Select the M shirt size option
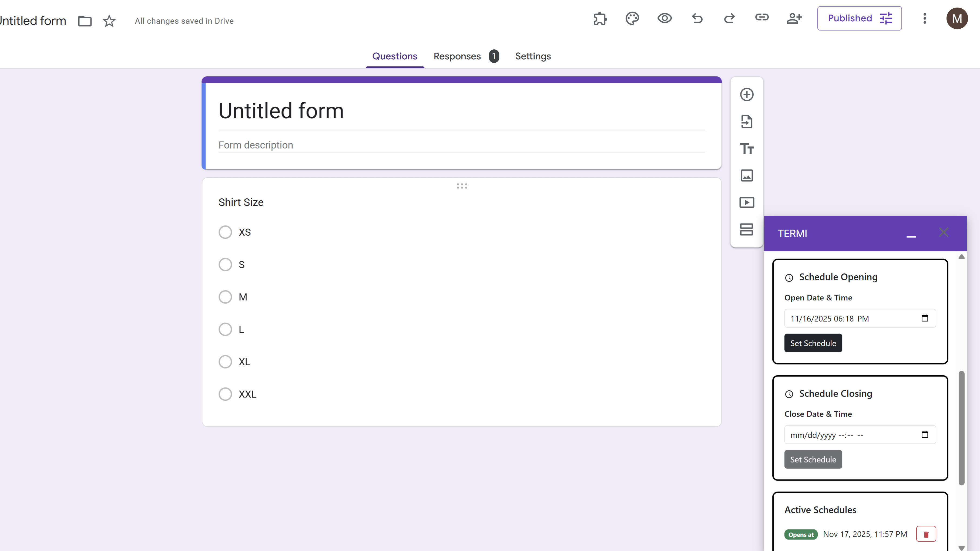 [225, 297]
